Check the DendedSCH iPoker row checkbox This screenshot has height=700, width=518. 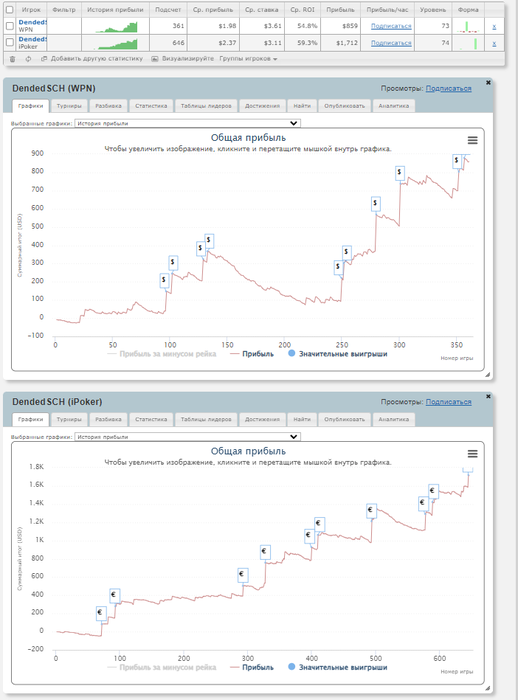pos(9,42)
